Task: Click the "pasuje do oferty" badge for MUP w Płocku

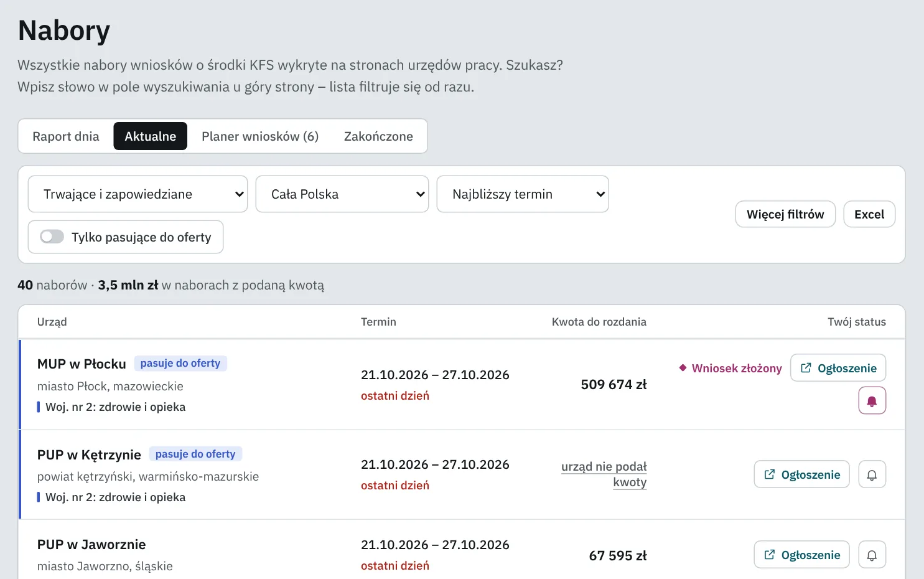Action: coord(180,364)
